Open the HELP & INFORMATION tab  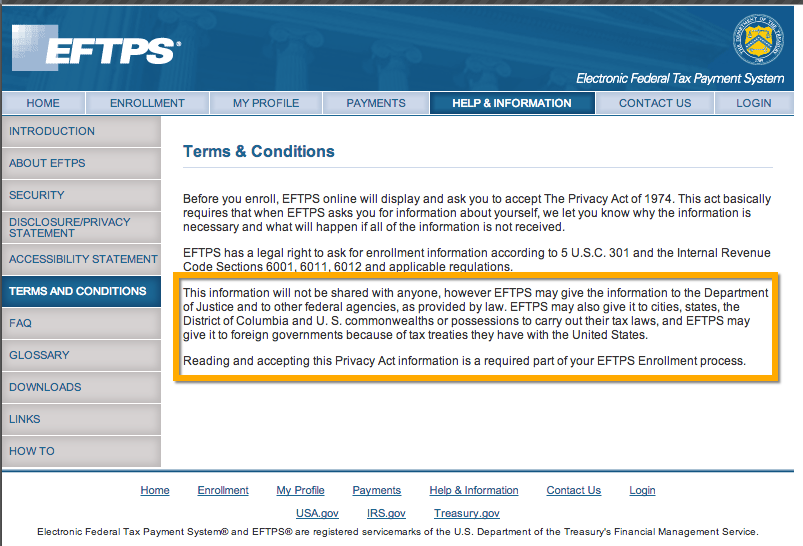click(512, 103)
